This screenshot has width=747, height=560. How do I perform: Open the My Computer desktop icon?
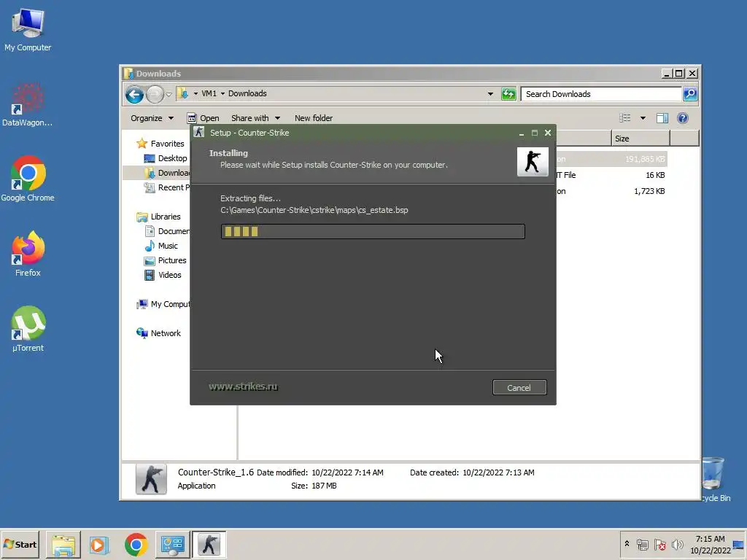28,29
